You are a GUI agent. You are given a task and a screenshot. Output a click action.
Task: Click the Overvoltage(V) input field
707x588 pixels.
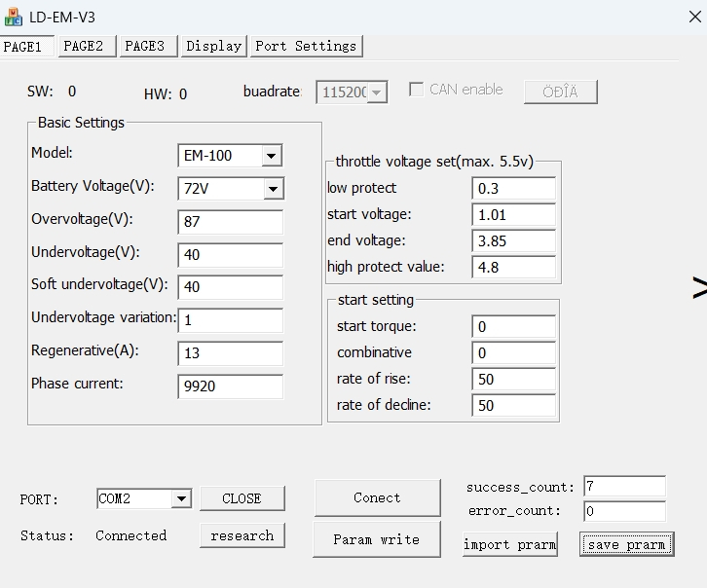click(x=231, y=222)
